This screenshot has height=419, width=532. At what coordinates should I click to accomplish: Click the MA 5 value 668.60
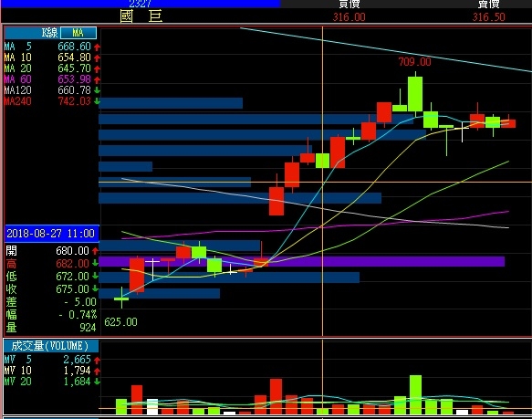pos(74,47)
